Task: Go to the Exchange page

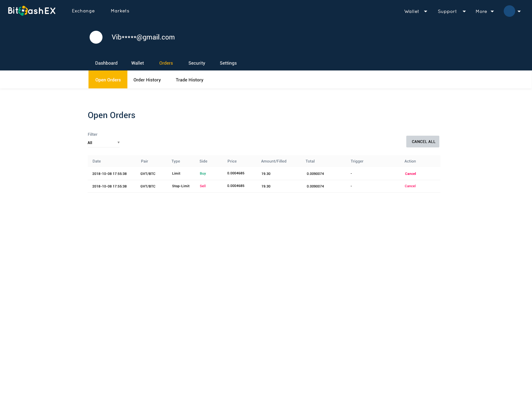Action: point(83,11)
